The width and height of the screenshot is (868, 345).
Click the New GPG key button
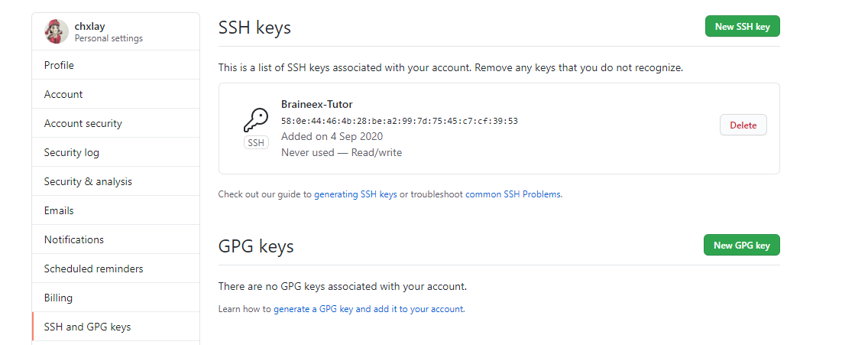741,246
